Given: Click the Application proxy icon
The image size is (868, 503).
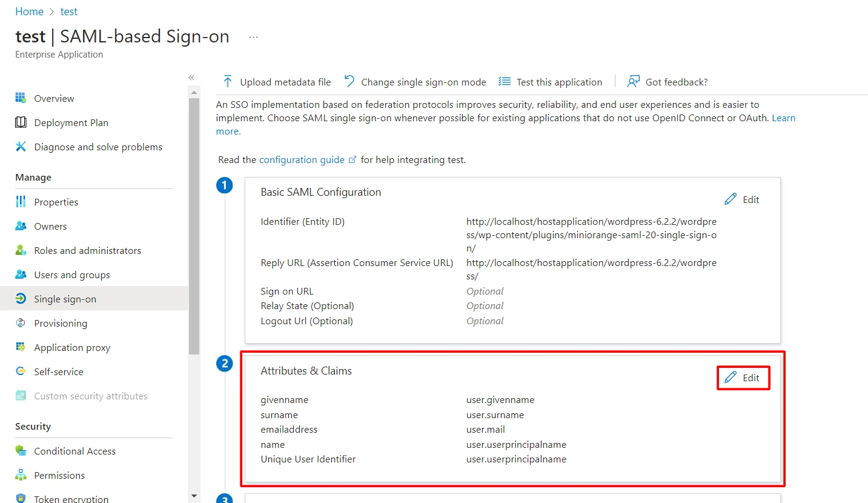Looking at the screenshot, I should 21,347.
